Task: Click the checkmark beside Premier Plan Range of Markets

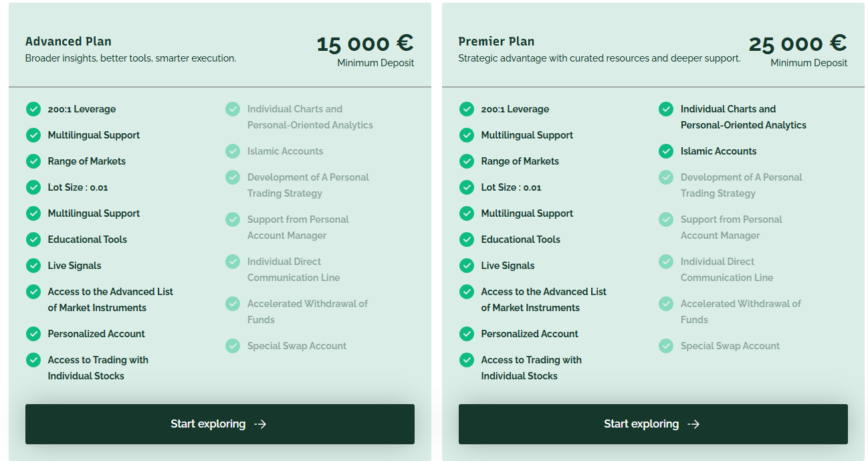Action: click(x=467, y=161)
